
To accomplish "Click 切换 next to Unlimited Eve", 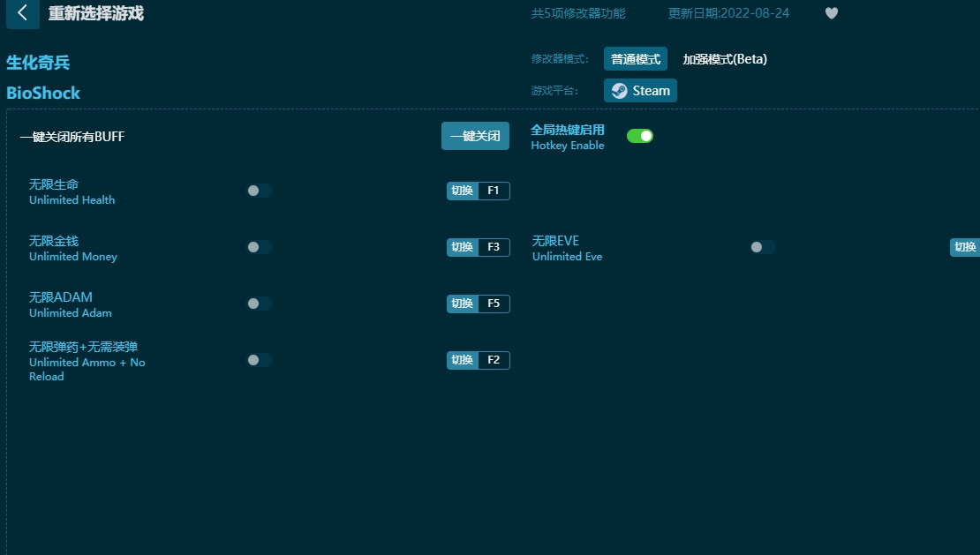I will tap(965, 247).
